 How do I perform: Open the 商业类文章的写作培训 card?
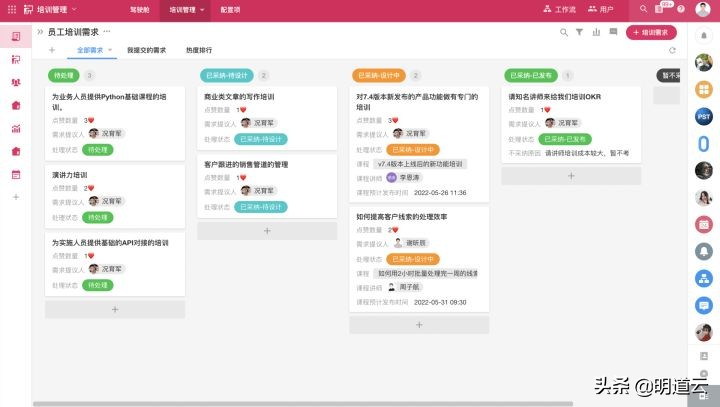pos(267,118)
